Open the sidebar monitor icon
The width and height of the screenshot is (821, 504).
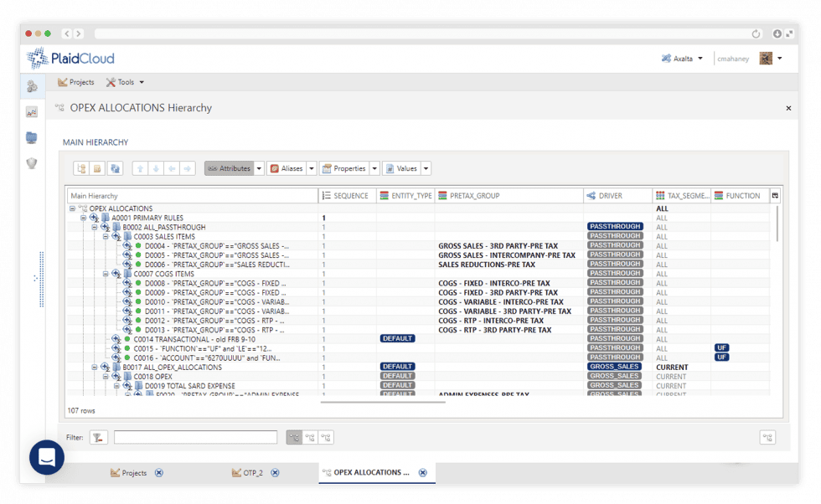tap(32, 137)
